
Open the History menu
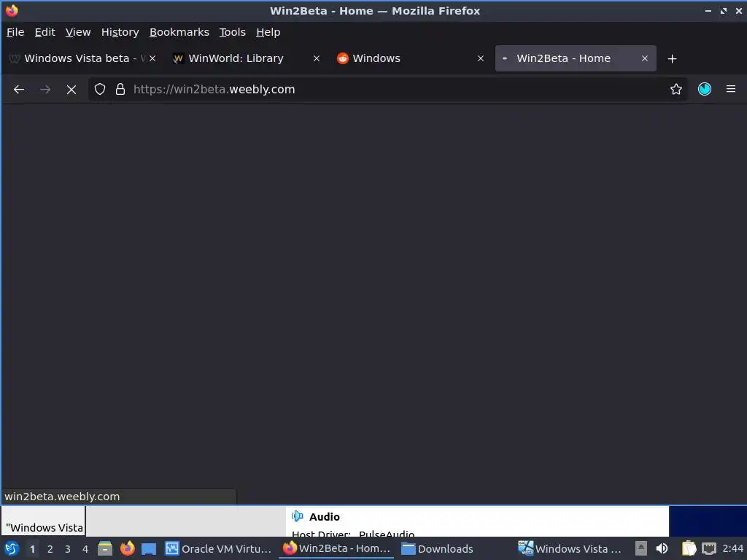120,32
